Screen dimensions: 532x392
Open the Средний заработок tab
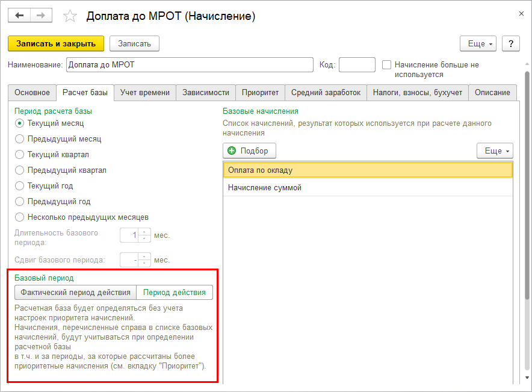(x=326, y=92)
